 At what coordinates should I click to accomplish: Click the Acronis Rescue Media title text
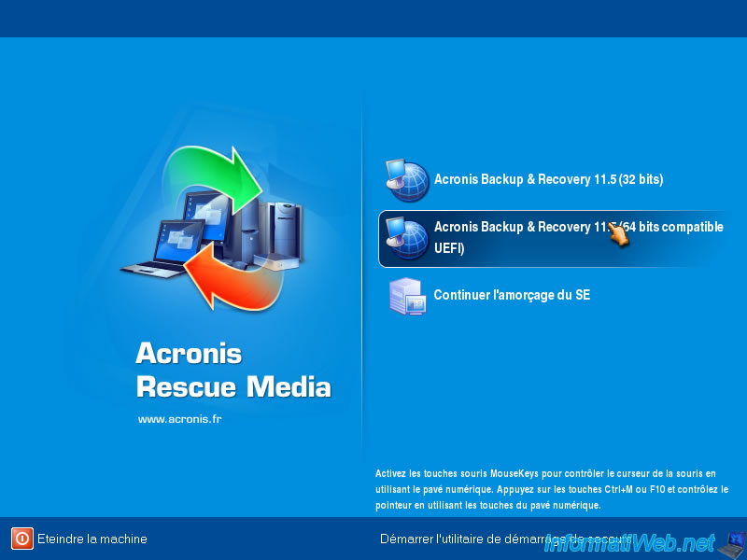[233, 370]
